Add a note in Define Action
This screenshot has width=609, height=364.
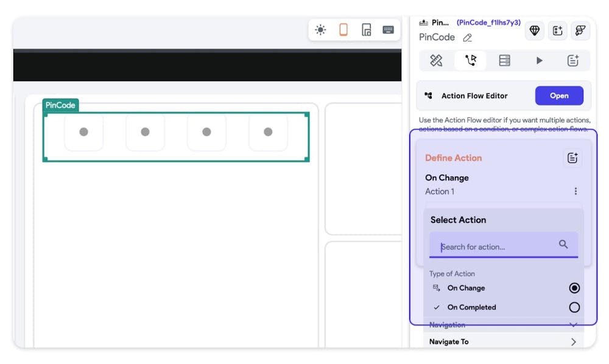pyautogui.click(x=572, y=158)
